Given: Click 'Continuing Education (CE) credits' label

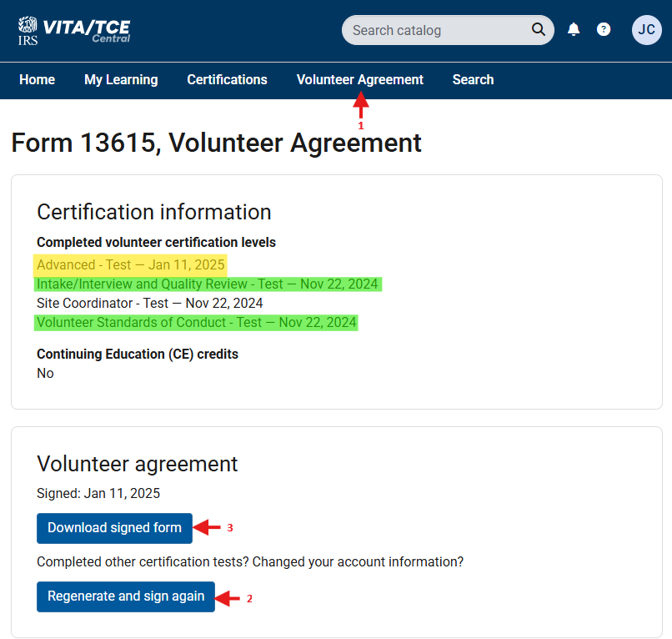Looking at the screenshot, I should click(138, 355).
